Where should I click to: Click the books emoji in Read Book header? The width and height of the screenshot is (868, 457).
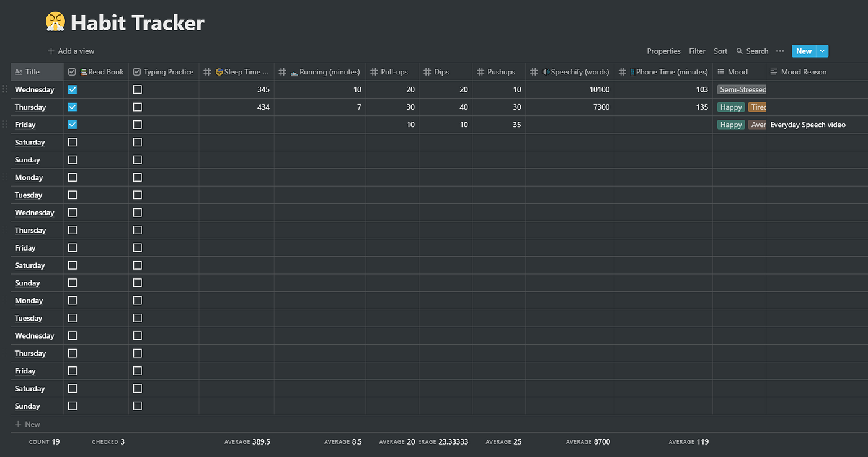point(84,72)
